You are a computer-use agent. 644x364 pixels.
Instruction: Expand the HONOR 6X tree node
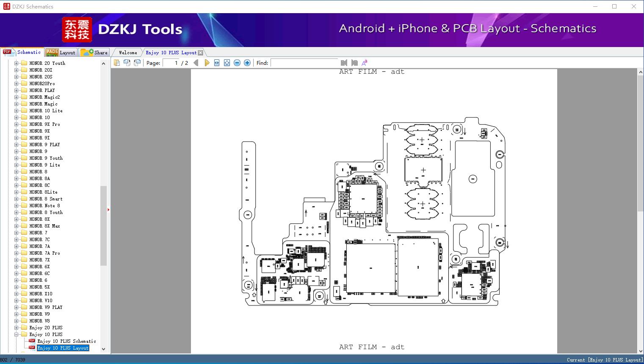[x=17, y=267]
